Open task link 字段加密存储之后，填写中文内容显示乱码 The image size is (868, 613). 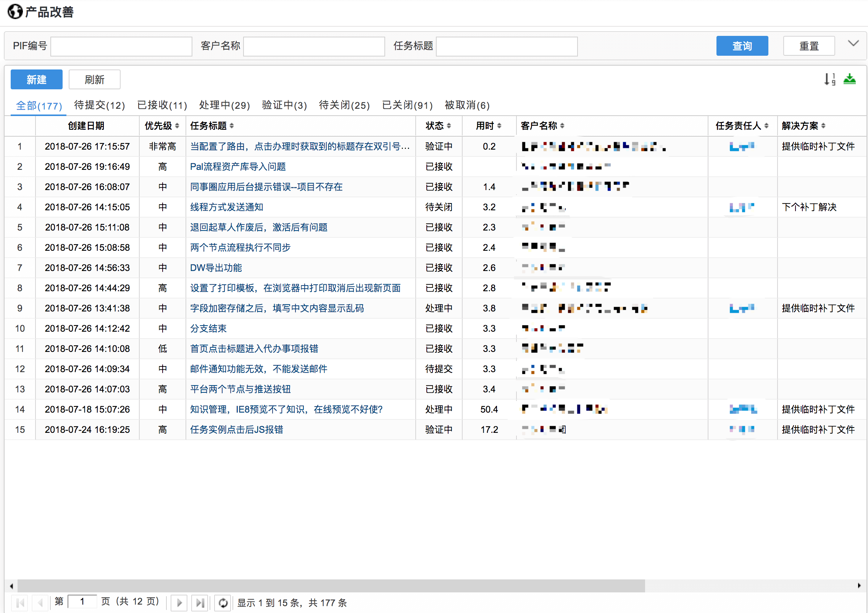tap(277, 308)
